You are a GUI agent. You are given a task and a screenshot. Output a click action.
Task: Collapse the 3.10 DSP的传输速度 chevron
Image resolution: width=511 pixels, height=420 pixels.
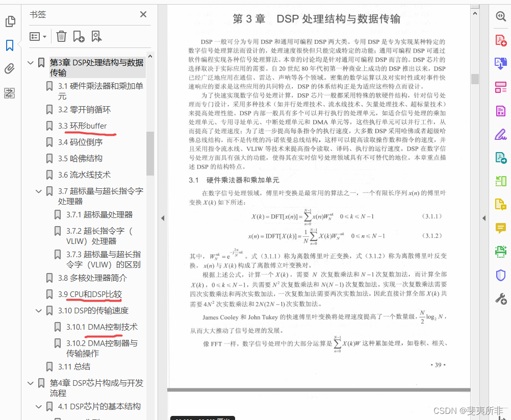click(39, 310)
